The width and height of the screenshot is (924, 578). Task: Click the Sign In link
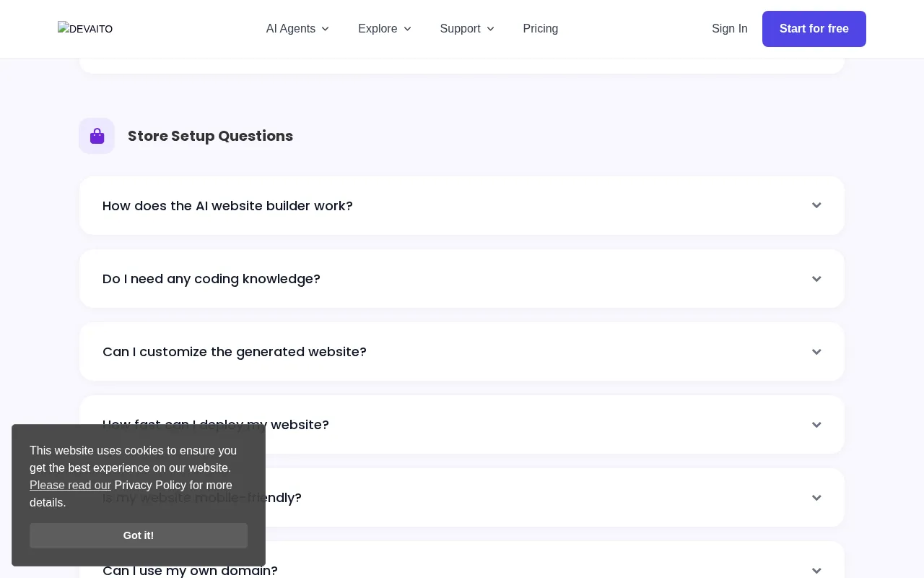[x=730, y=29]
